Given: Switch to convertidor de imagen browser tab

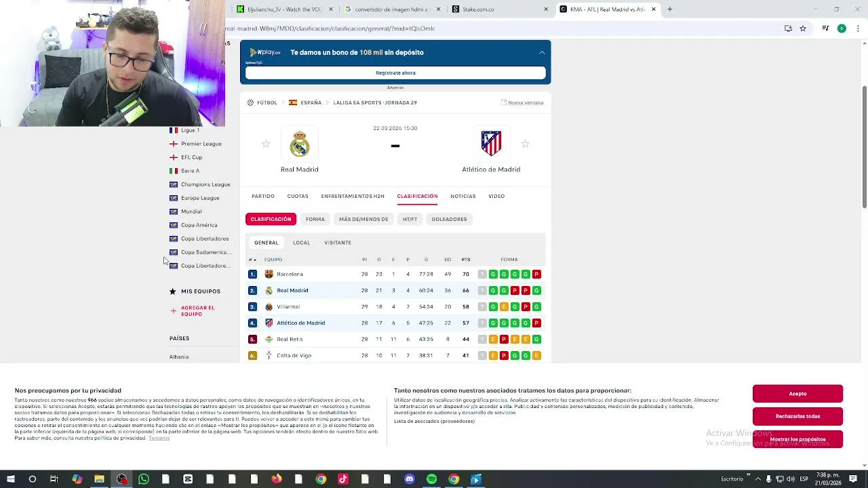Looking at the screenshot, I should click(392, 9).
